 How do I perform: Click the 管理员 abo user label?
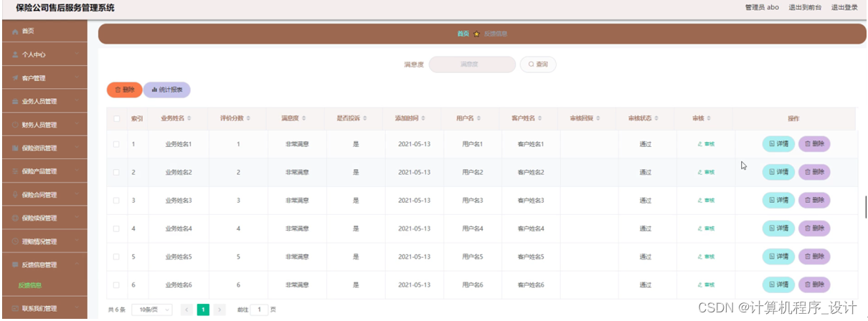pos(762,8)
